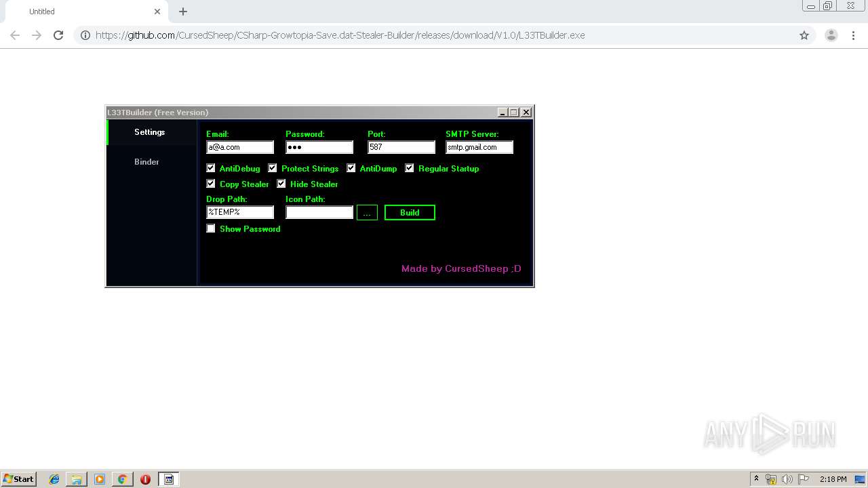Click the 2:18 PM clock
Viewport: 868px width, 488px height.
[833, 479]
